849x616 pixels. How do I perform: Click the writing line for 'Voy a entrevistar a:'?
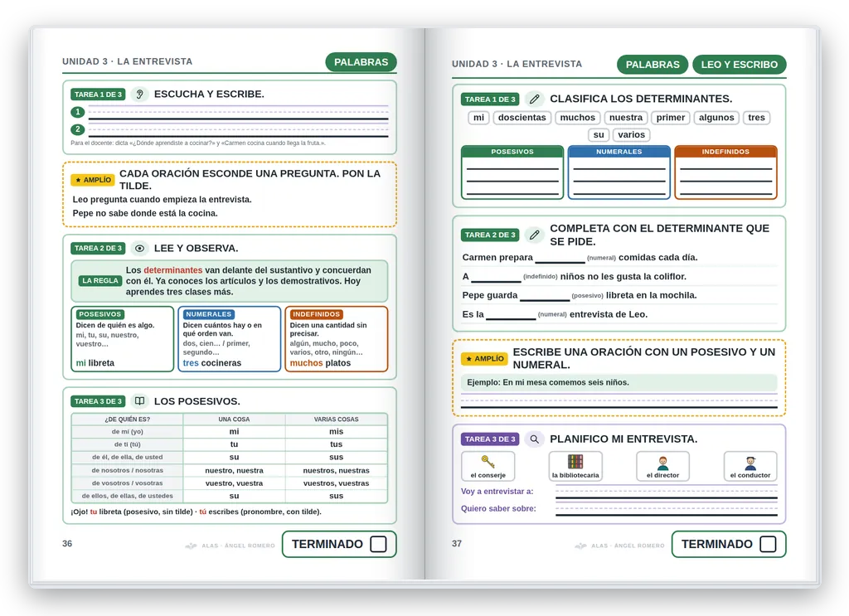666,493
